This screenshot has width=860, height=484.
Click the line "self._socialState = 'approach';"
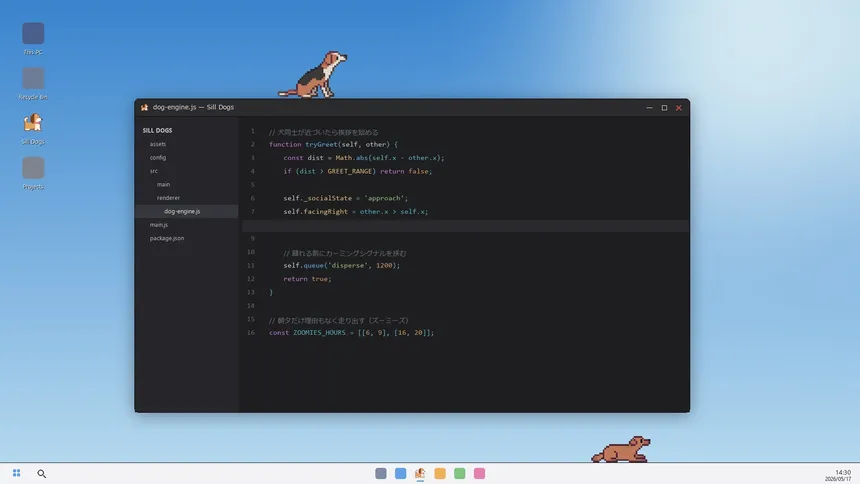point(346,198)
